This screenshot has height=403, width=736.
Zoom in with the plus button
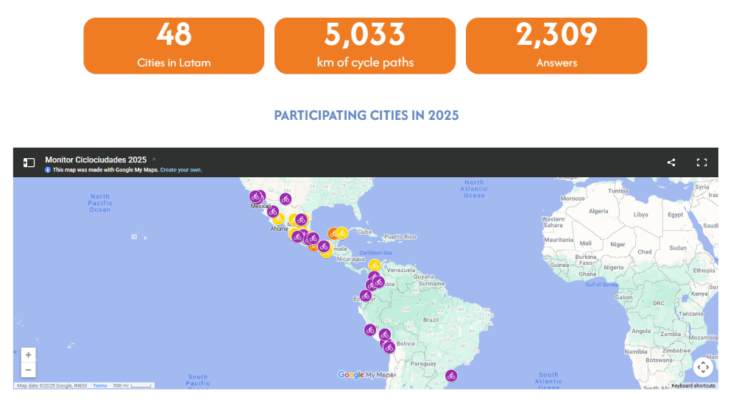pos(28,355)
